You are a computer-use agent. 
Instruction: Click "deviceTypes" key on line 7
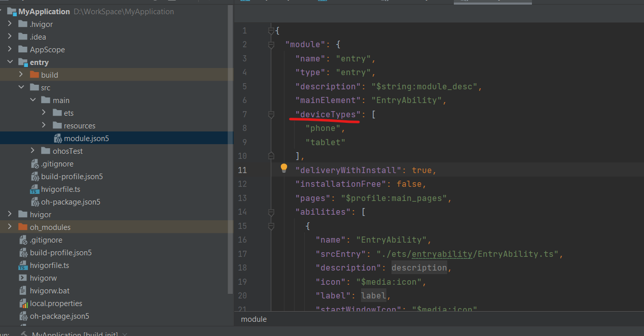click(x=328, y=114)
